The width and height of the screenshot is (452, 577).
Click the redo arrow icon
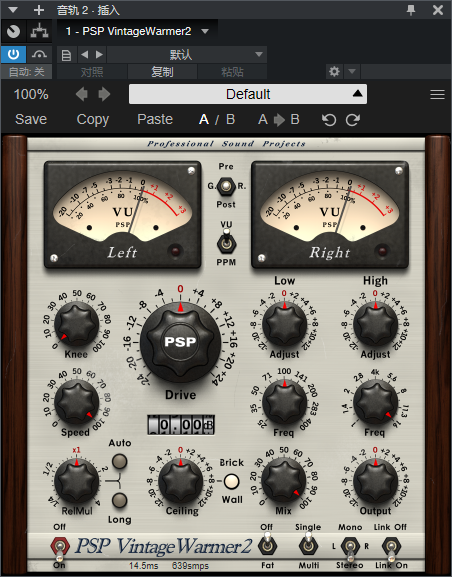tap(353, 120)
